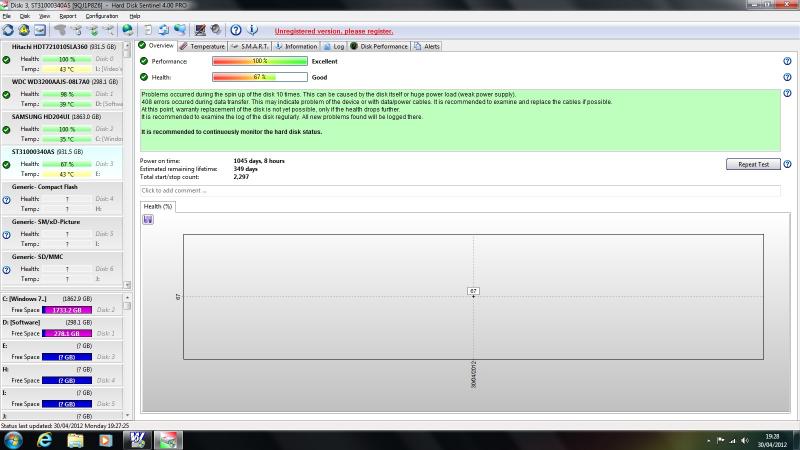Select the Generic- Compact Flash entry
The width and height of the screenshot is (800, 450).
[x=62, y=198]
